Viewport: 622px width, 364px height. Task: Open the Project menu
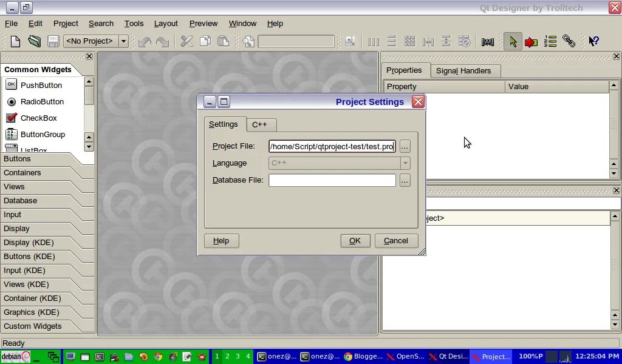pyautogui.click(x=66, y=24)
